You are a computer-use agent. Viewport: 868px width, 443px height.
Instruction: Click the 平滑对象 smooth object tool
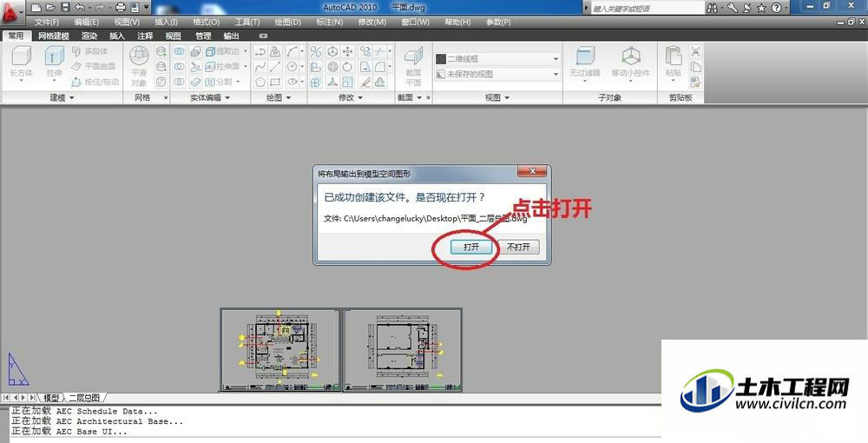pos(139,66)
